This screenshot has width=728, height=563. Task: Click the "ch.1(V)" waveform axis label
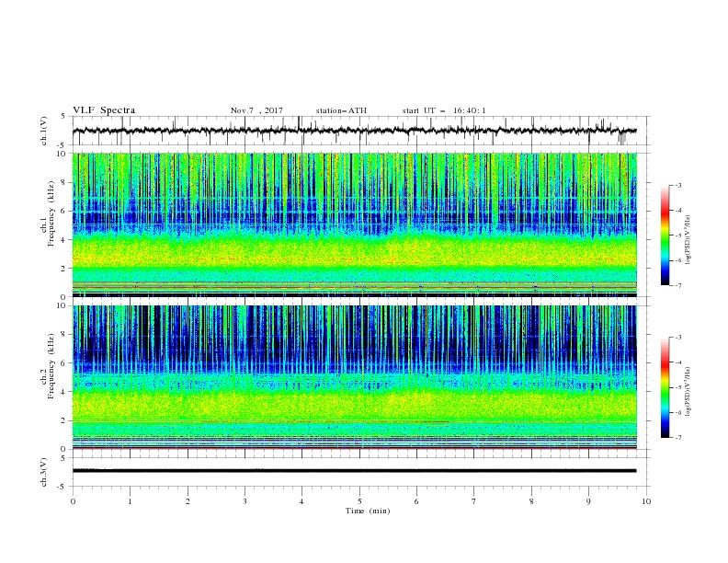pos(44,131)
